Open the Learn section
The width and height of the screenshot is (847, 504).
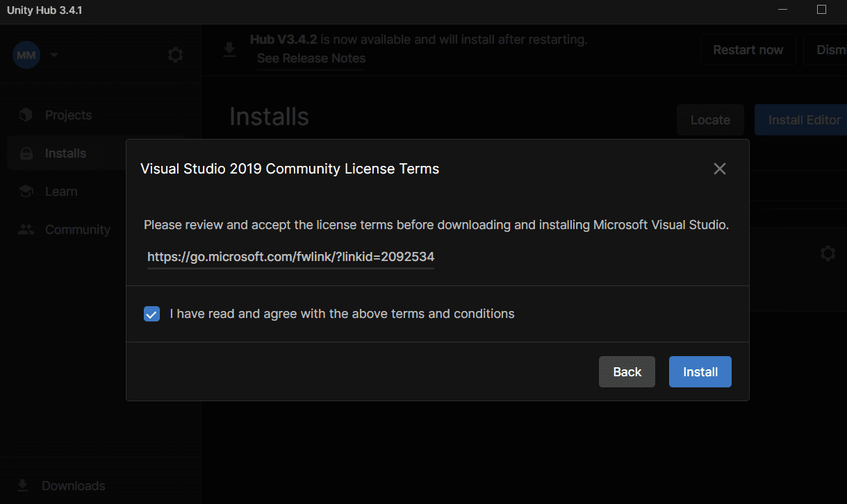point(61,192)
